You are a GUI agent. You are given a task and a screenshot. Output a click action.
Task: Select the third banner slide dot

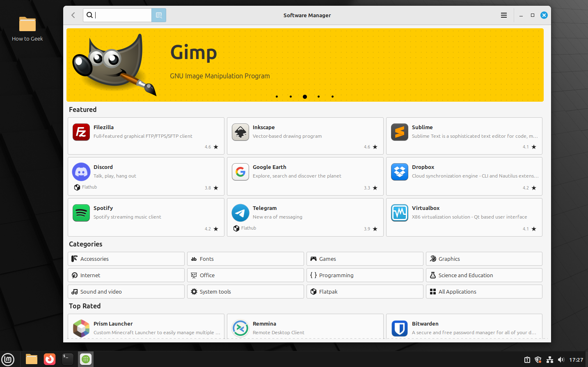(305, 97)
